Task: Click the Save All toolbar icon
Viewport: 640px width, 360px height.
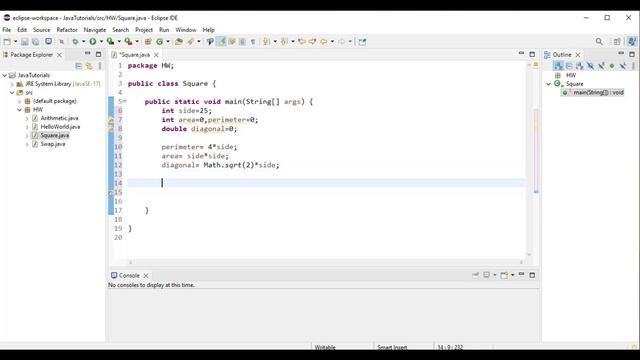Action: pos(36,42)
